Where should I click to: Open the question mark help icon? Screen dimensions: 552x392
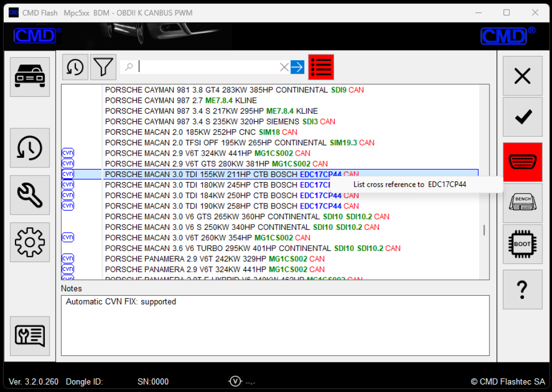tap(522, 290)
